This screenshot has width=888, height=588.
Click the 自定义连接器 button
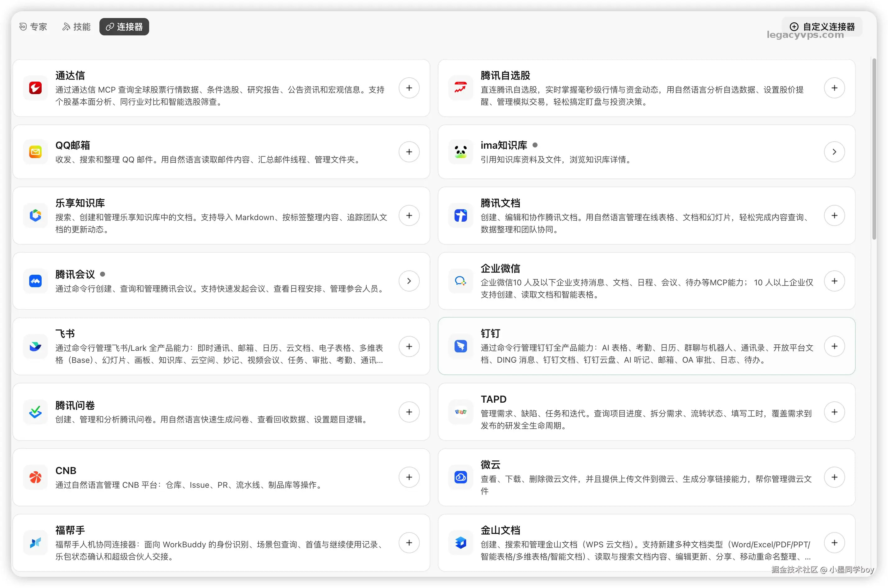(x=822, y=27)
